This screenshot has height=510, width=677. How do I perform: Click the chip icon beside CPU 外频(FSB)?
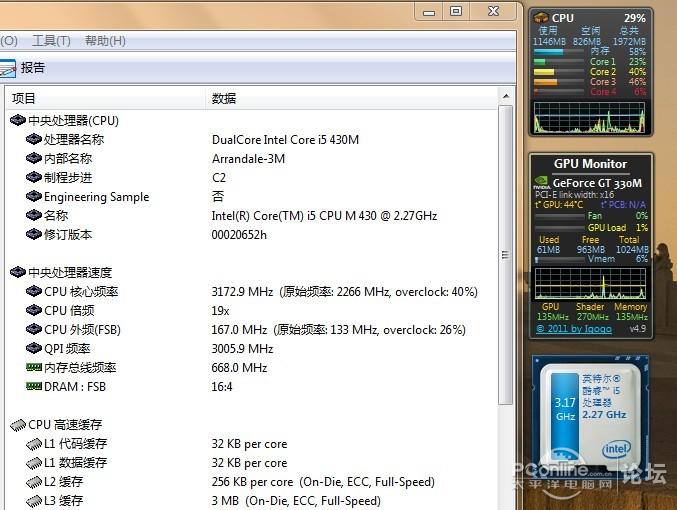point(33,329)
